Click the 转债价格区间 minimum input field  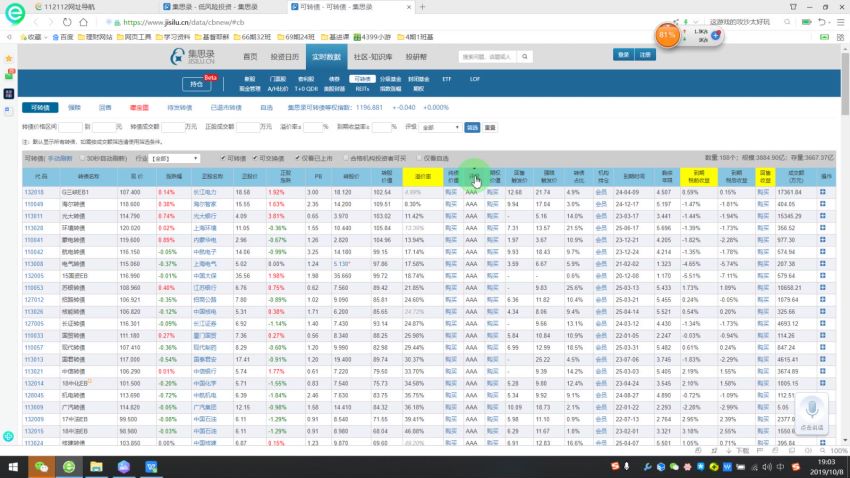[x=70, y=127]
